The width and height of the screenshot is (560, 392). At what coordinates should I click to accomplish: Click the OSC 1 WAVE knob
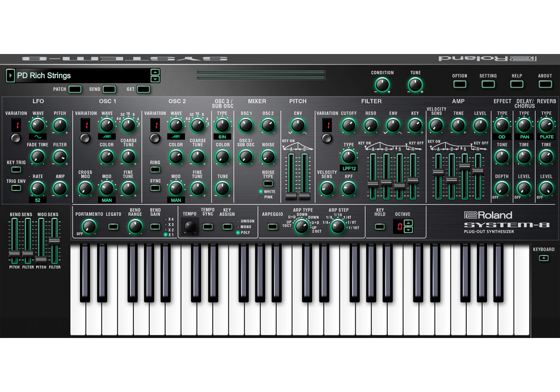click(x=107, y=125)
